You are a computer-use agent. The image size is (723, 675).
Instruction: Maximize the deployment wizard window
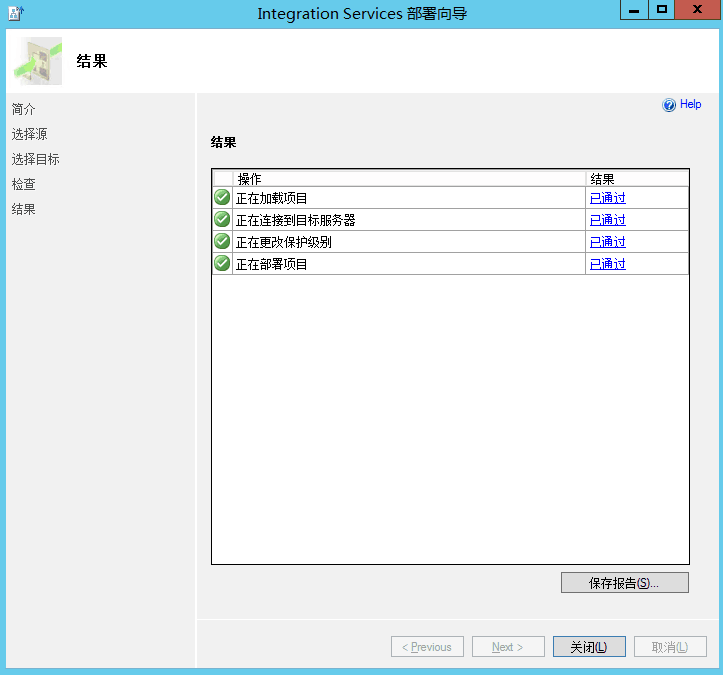pos(662,10)
